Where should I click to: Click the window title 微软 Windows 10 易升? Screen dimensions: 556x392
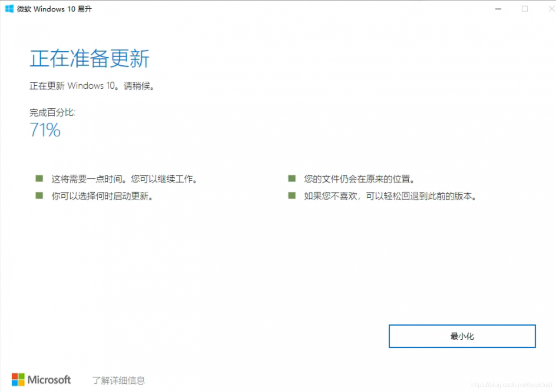54,9
